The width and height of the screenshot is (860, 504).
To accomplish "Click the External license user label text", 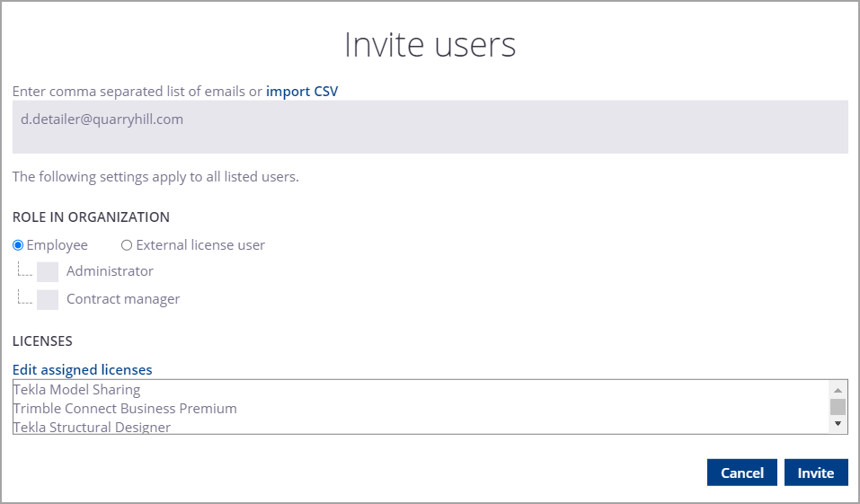I will click(x=200, y=245).
